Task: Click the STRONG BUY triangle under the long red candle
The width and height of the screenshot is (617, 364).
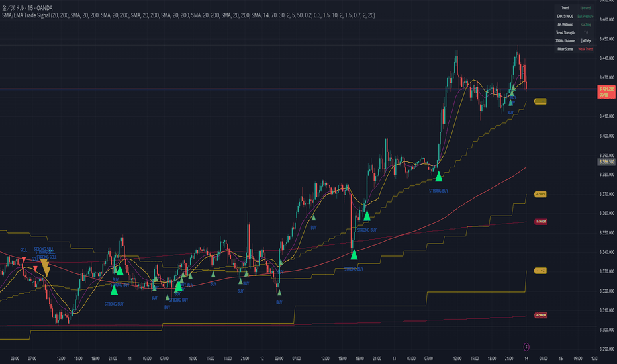Action: pos(354,255)
